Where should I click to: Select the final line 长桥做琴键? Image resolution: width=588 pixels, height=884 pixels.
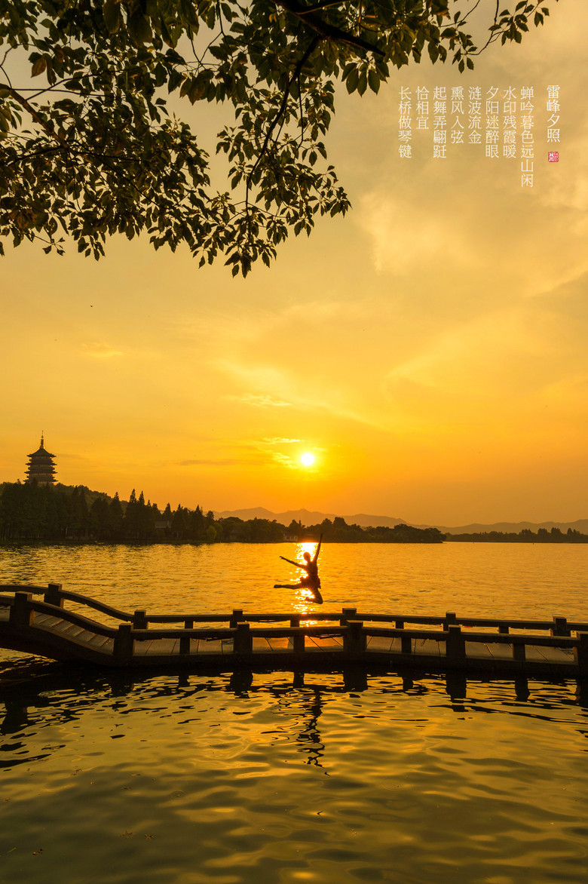406,121
